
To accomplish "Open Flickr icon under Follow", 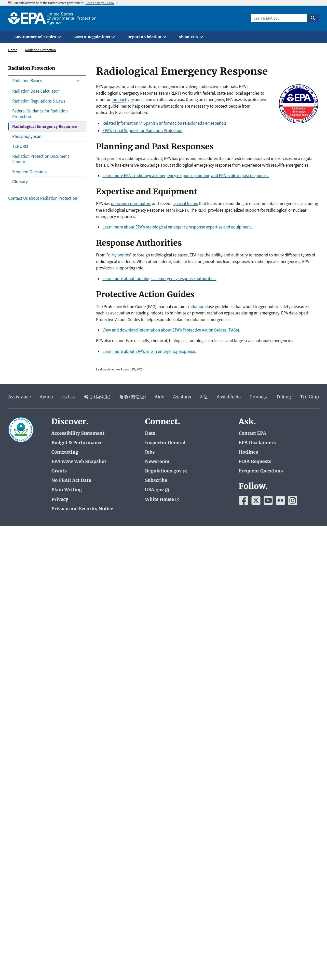I will (x=280, y=500).
